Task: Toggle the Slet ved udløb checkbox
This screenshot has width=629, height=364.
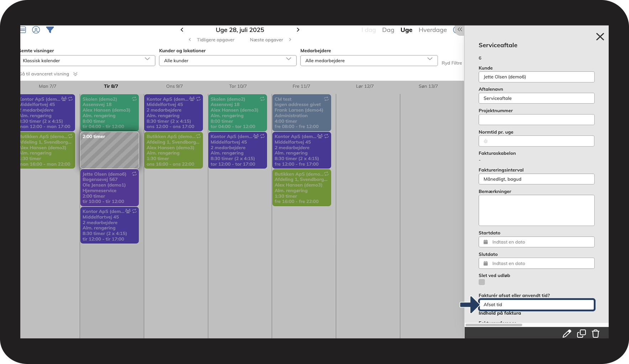Action: (482, 282)
